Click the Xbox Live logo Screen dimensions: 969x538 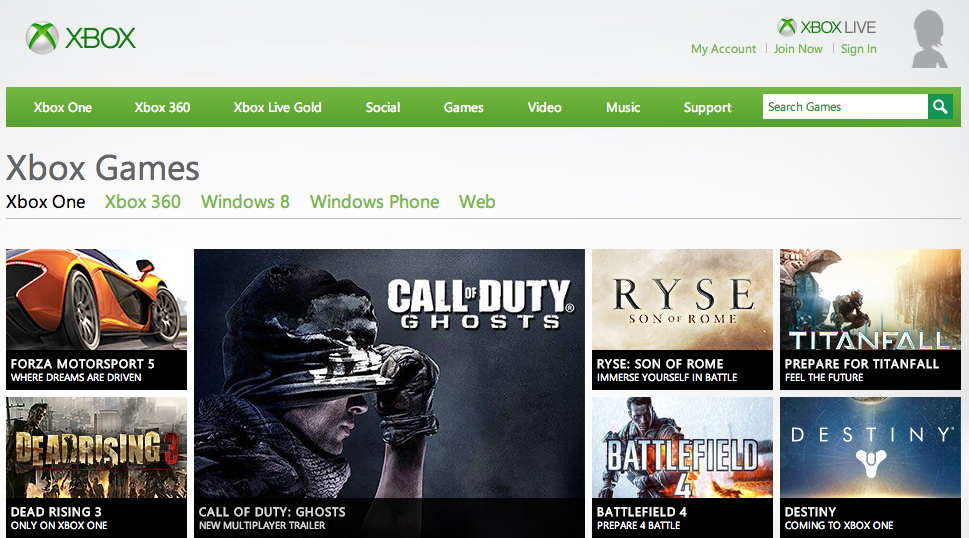(826, 27)
